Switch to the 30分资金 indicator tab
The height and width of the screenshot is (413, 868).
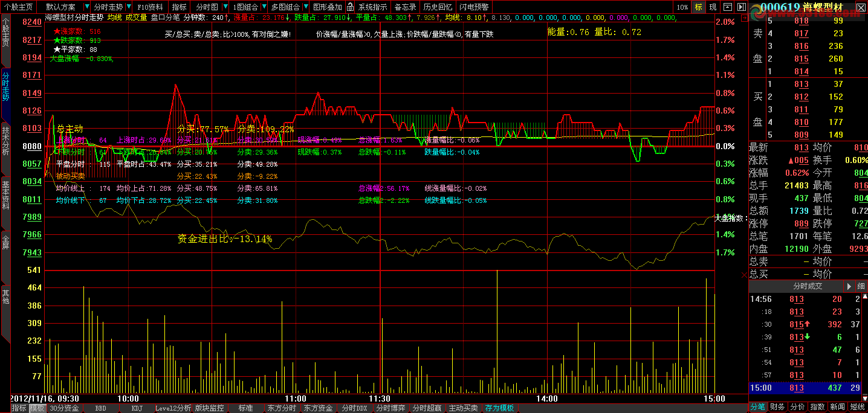(64, 408)
